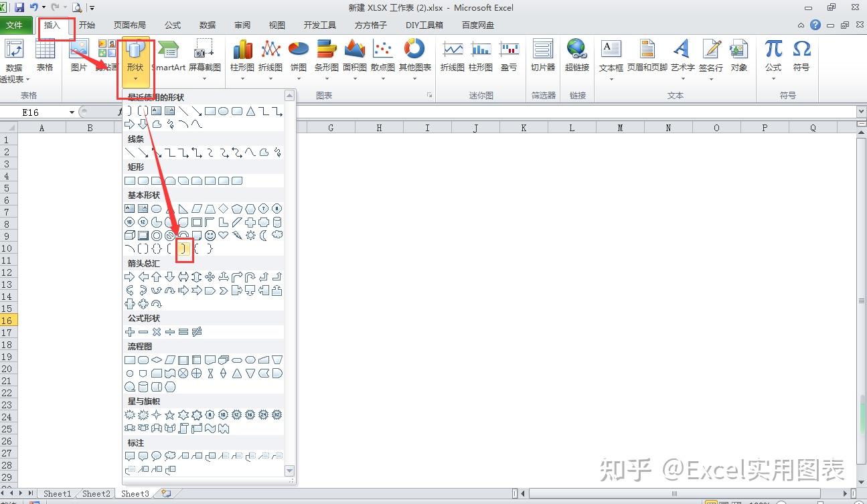
Task: Open the Screenshot dropdown
Action: coord(204,59)
